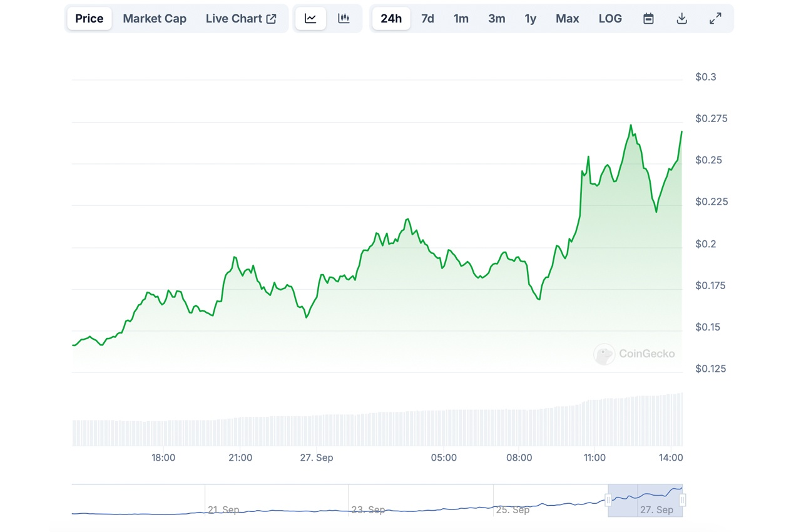This screenshot has width=801, height=532.
Task: Switch to the candlestick chart icon
Action: [x=344, y=18]
